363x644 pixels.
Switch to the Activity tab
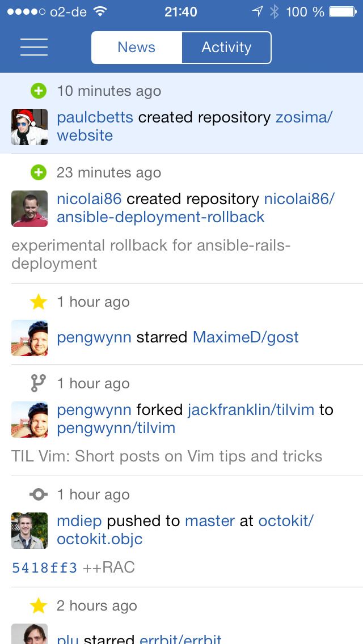[x=226, y=48]
